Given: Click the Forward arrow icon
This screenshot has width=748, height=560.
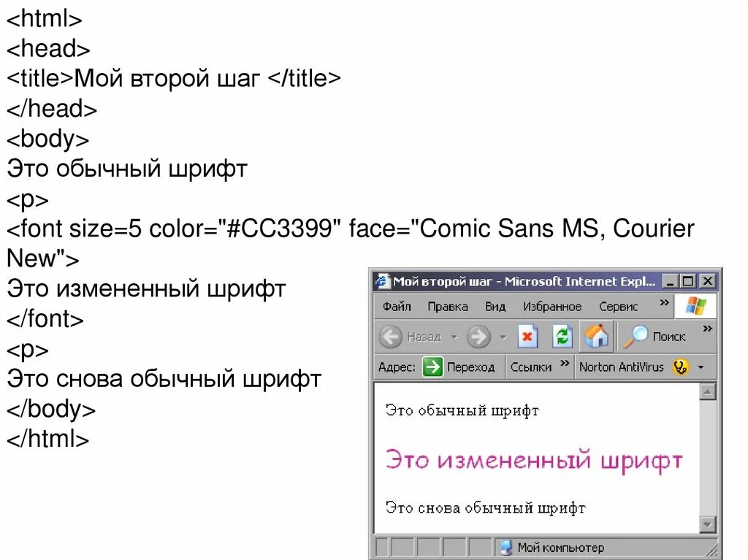Looking at the screenshot, I should point(478,337).
